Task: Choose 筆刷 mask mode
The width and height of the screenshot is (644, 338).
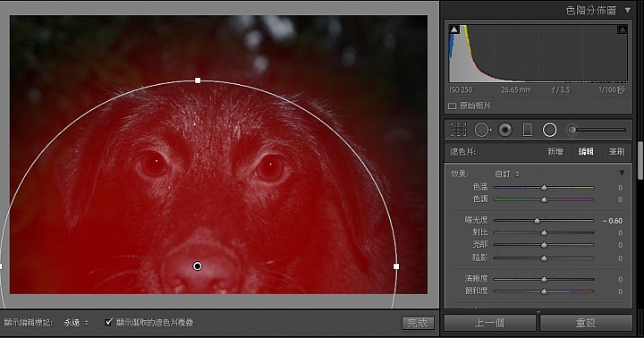Action: 616,151
